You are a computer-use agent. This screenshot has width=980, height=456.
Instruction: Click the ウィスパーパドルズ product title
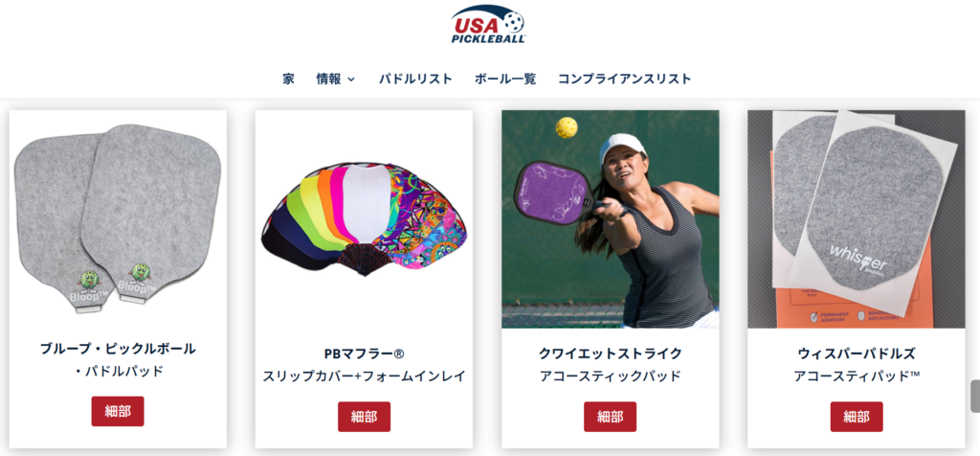[x=857, y=353]
